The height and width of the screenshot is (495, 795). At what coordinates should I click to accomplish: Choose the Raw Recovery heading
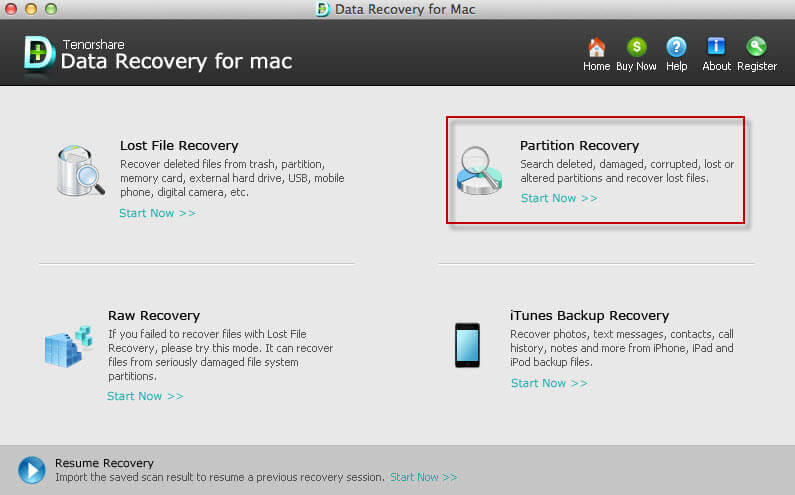click(154, 315)
